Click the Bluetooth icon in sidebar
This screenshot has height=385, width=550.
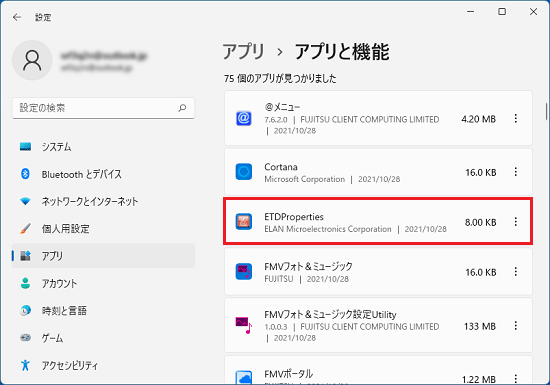(25, 174)
